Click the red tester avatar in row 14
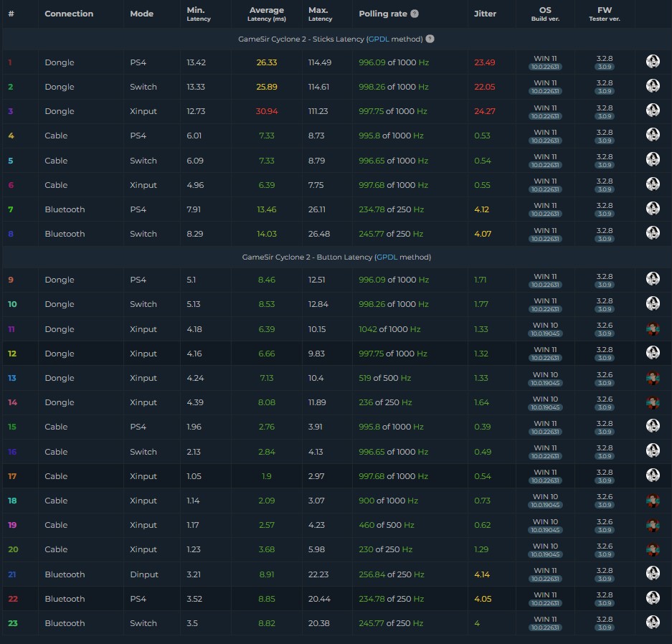 653,402
